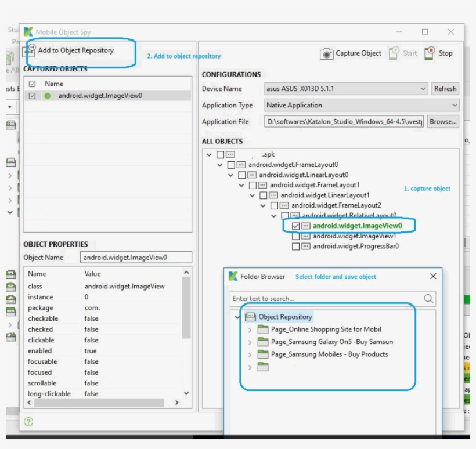Open the Device Name dropdown
Screen dimensions: 476x449
[x=423, y=89]
